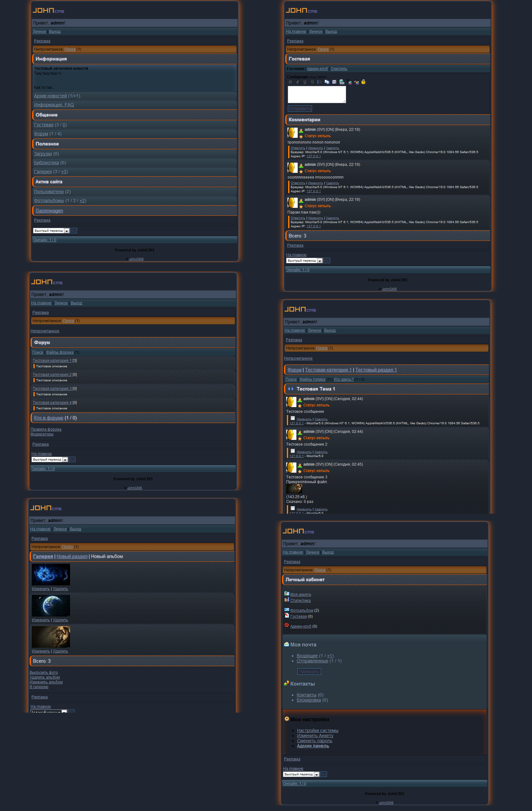Open the Быстрый переход dropdown on the main page

point(67,231)
